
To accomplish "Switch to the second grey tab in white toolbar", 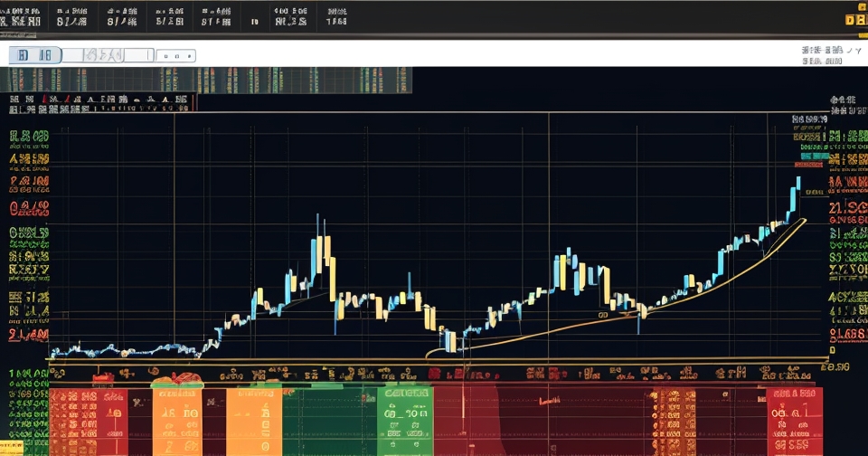I will 106,55.
